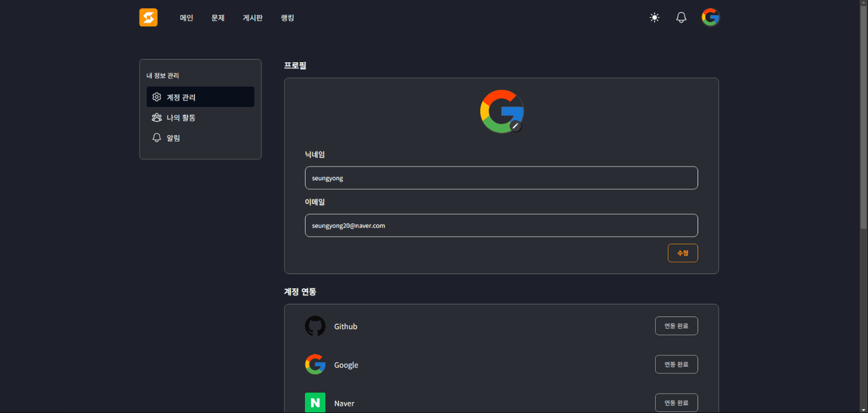Click the gear icon for 계정 관리
Image resolution: width=868 pixels, height=413 pixels.
(157, 97)
